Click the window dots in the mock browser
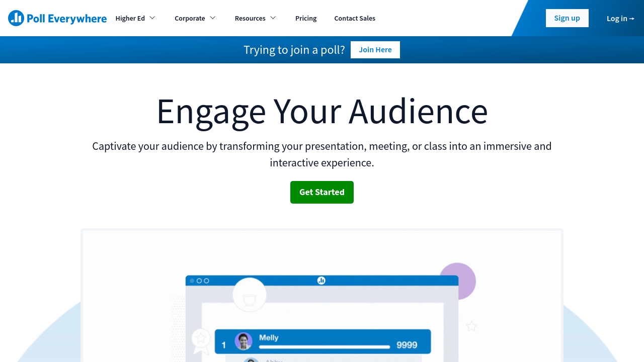 point(199,281)
